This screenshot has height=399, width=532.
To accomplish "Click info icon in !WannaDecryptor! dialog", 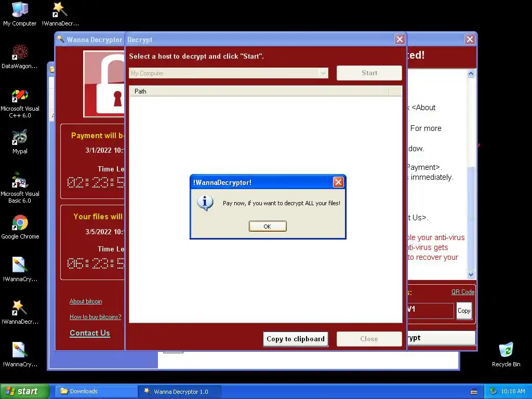I will (x=205, y=203).
